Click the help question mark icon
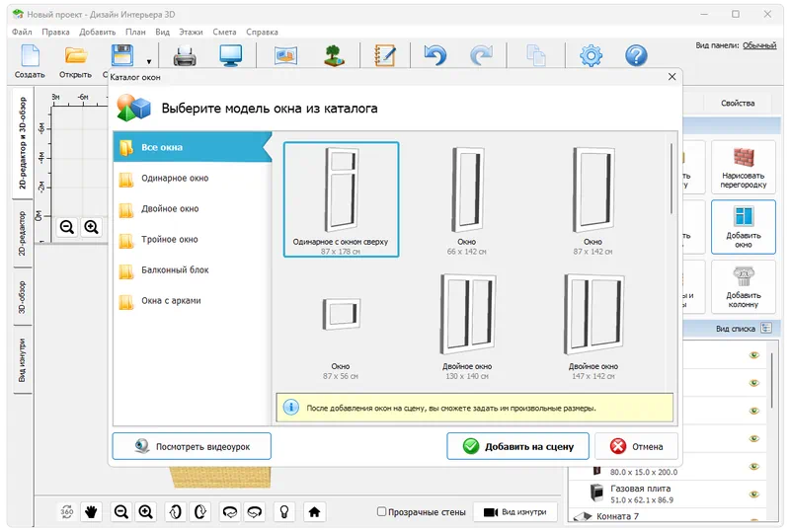The width and height of the screenshot is (790, 532). (637, 56)
